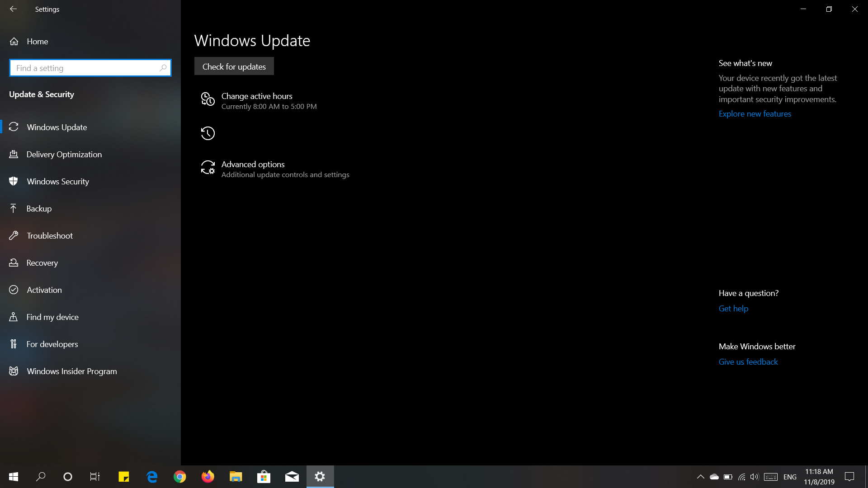Click the Change active hours clock icon
This screenshot has height=488, width=868.
(x=208, y=99)
